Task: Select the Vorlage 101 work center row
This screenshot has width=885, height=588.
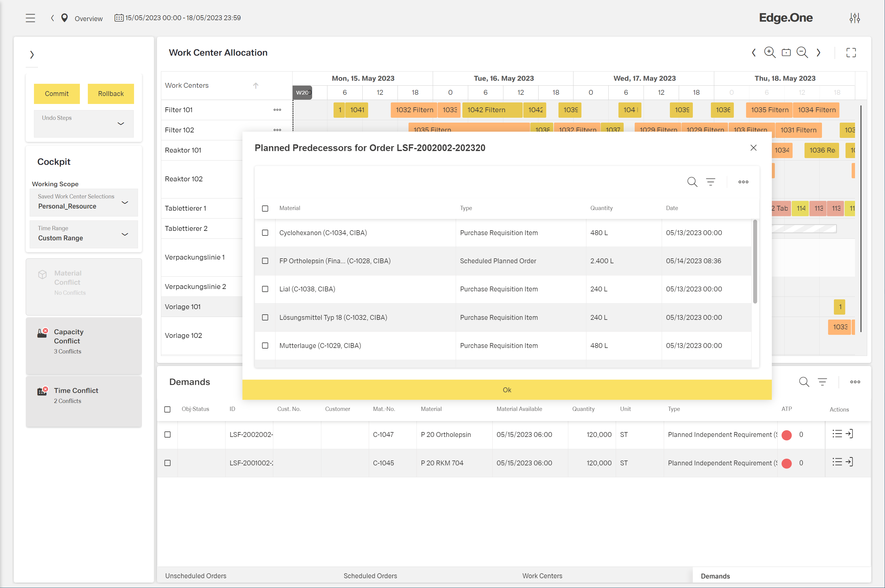Action: point(202,307)
